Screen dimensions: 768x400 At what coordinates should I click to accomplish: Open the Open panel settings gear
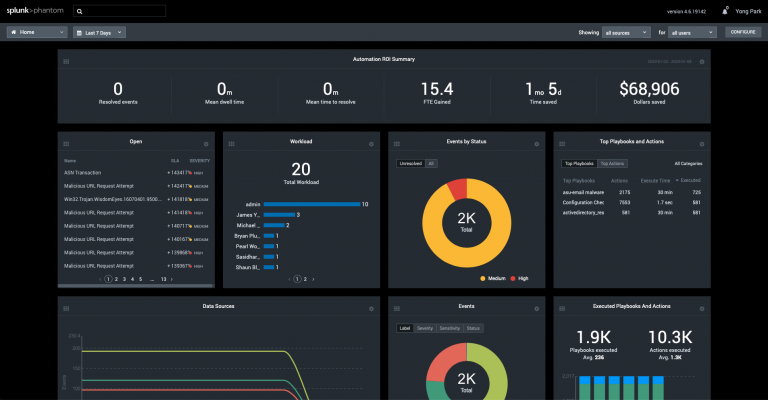tap(206, 144)
